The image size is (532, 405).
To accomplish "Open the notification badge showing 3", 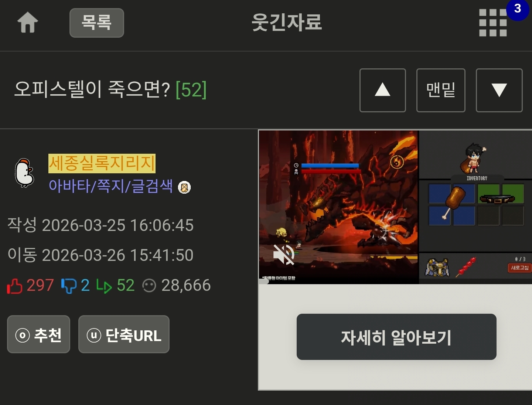I will point(518,9).
